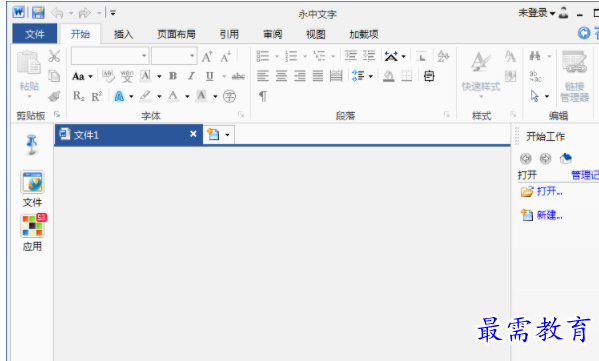Viewport: 599px width, 361px height.
Task: Decrease paragraph indent
Action: coord(351,56)
